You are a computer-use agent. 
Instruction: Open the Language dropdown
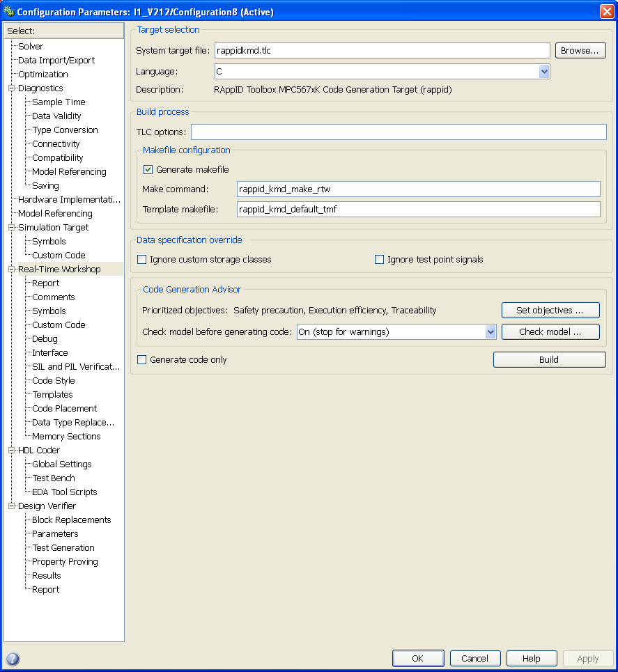click(x=544, y=72)
